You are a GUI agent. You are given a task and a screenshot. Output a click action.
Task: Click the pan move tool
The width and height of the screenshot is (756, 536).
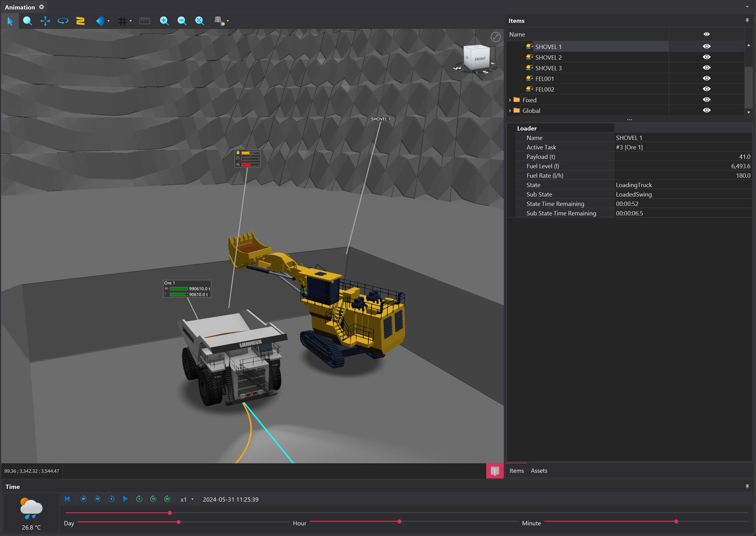[x=45, y=21]
